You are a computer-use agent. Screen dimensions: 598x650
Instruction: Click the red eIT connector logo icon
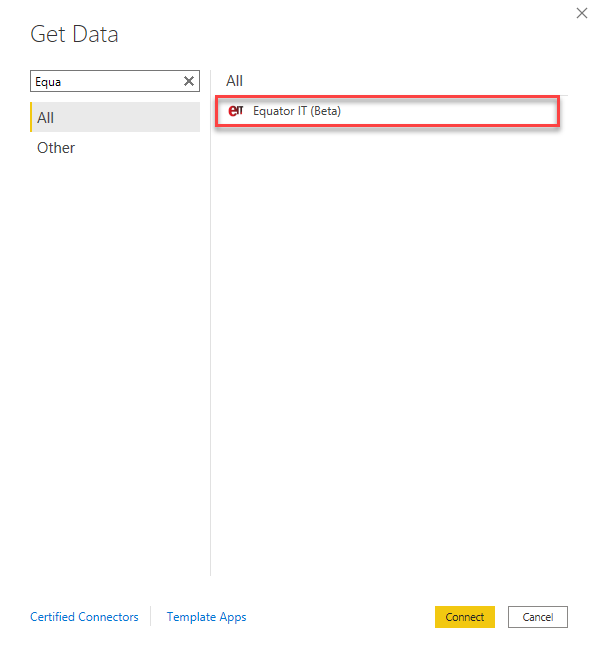pos(235,111)
